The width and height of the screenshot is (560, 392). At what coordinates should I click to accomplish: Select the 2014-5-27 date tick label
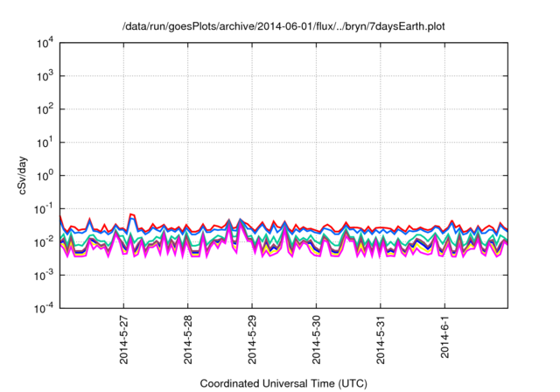click(123, 339)
